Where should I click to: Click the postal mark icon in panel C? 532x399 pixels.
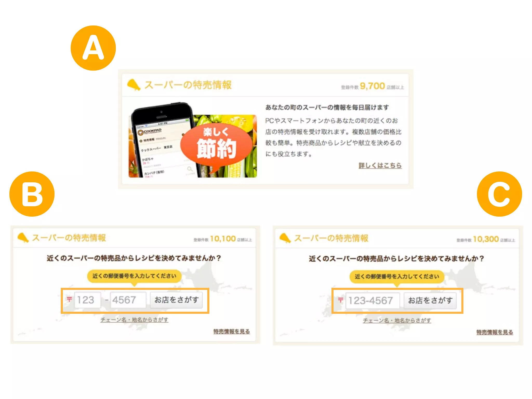point(340,300)
